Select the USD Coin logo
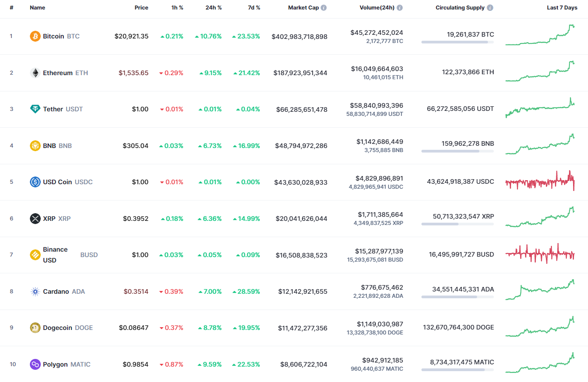Image resolution: width=588 pixels, height=382 pixels. [35, 182]
